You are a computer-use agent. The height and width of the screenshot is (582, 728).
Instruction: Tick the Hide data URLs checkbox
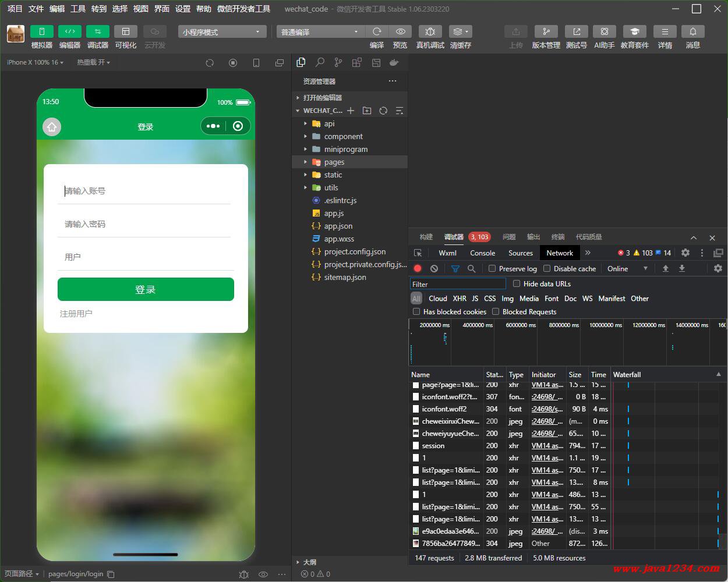click(x=517, y=283)
